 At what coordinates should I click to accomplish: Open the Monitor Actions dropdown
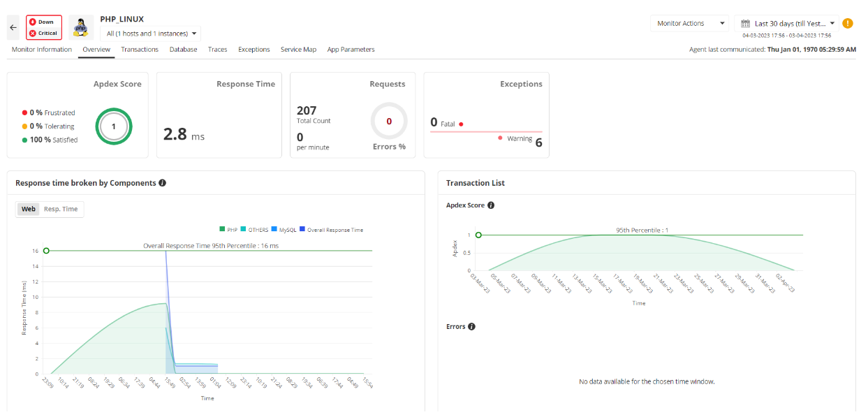click(689, 23)
